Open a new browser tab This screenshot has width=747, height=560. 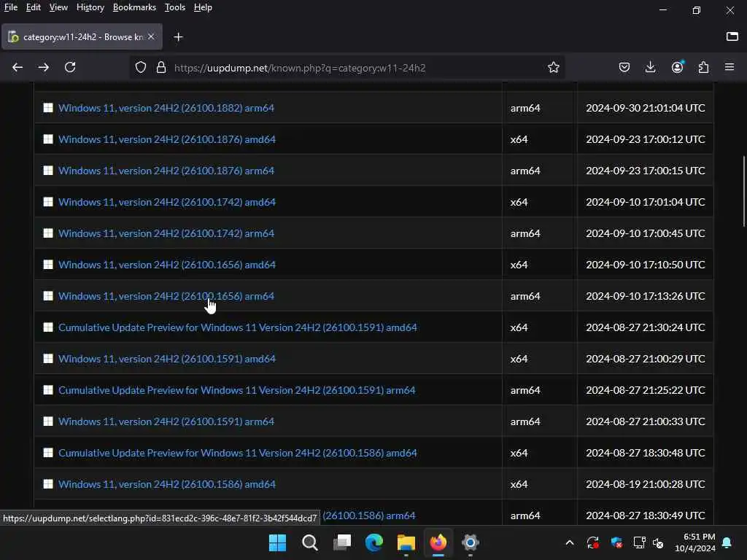click(x=178, y=36)
